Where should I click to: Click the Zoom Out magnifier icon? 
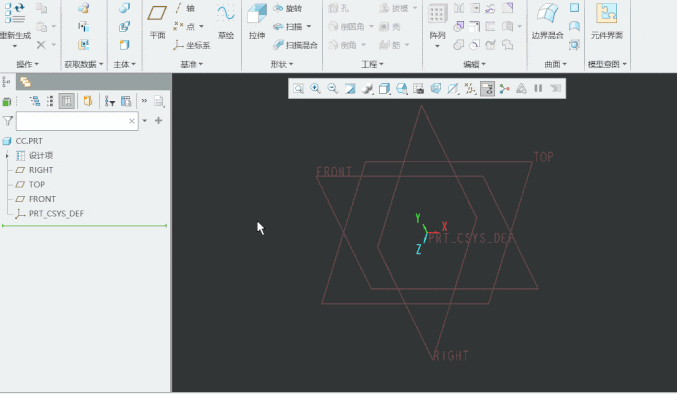(x=332, y=88)
